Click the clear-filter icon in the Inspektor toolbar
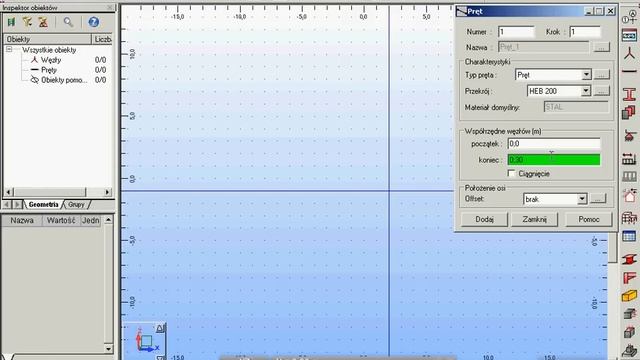640x360 pixels. coord(43,22)
